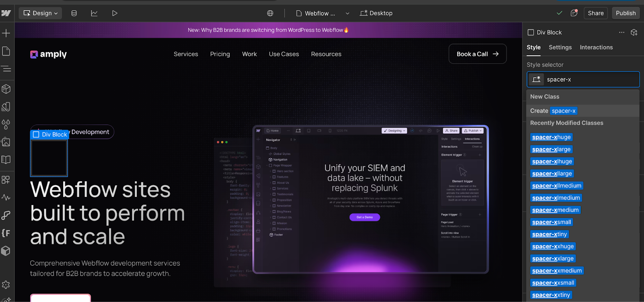
Task: Choose the spacer-xxtiny class
Action: 551,295
